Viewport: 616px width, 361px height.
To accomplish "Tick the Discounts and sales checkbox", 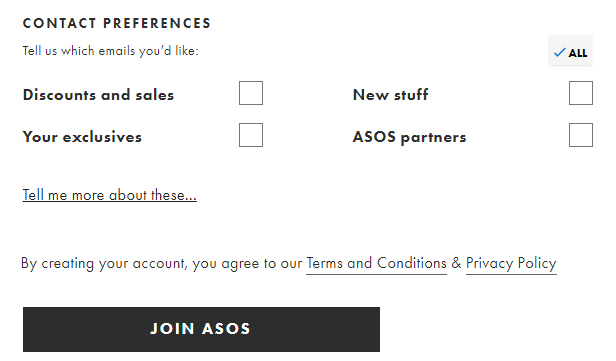I will pos(251,93).
